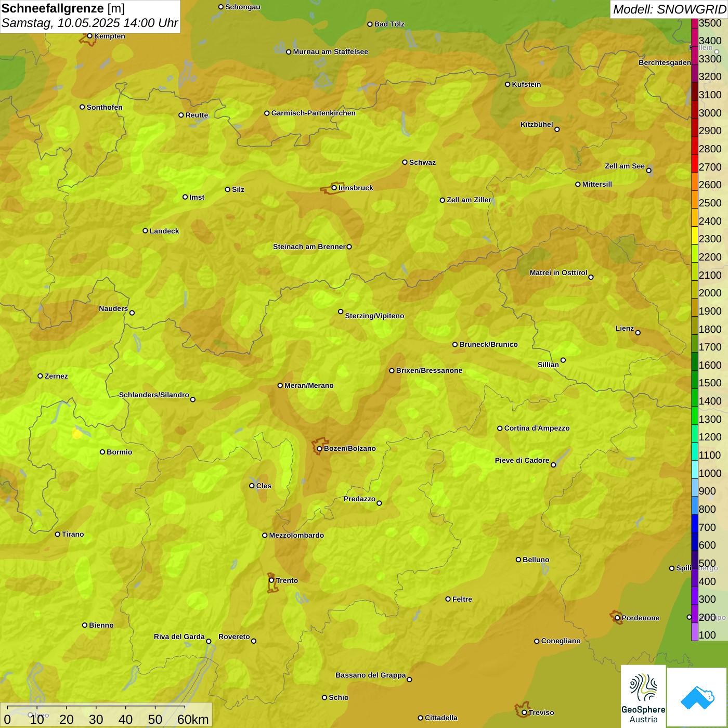Click the Tirano location dot
This screenshot has height=728, width=728.
coord(58,534)
